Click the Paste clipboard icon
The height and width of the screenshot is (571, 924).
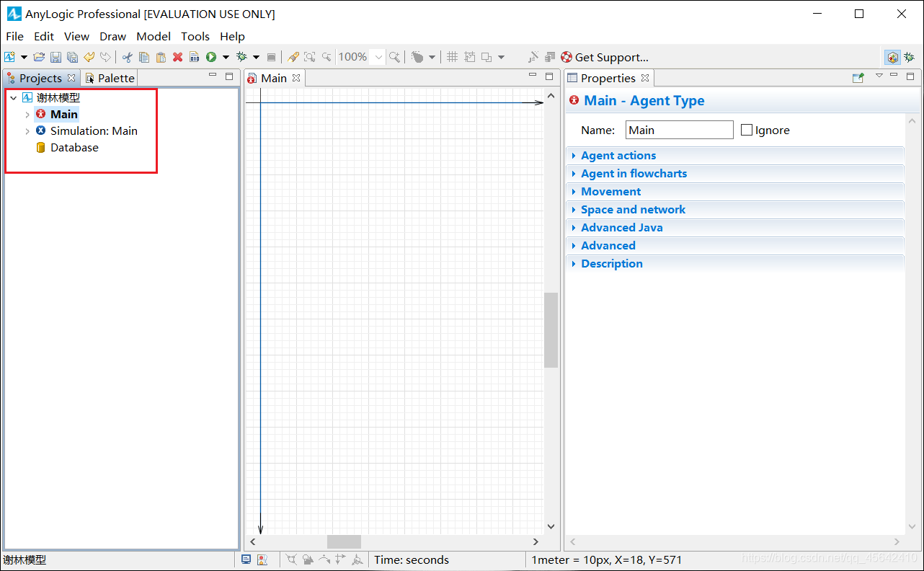tap(161, 57)
